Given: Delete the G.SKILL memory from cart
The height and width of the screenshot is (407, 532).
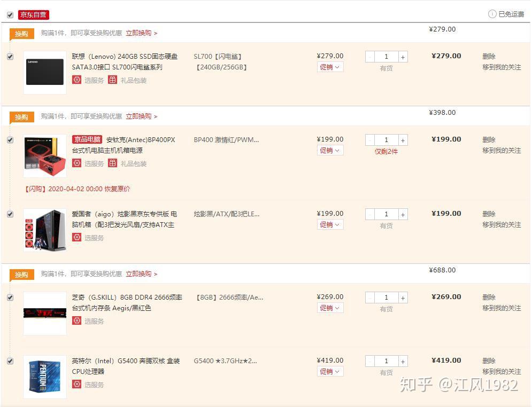Looking at the screenshot, I should point(489,297).
